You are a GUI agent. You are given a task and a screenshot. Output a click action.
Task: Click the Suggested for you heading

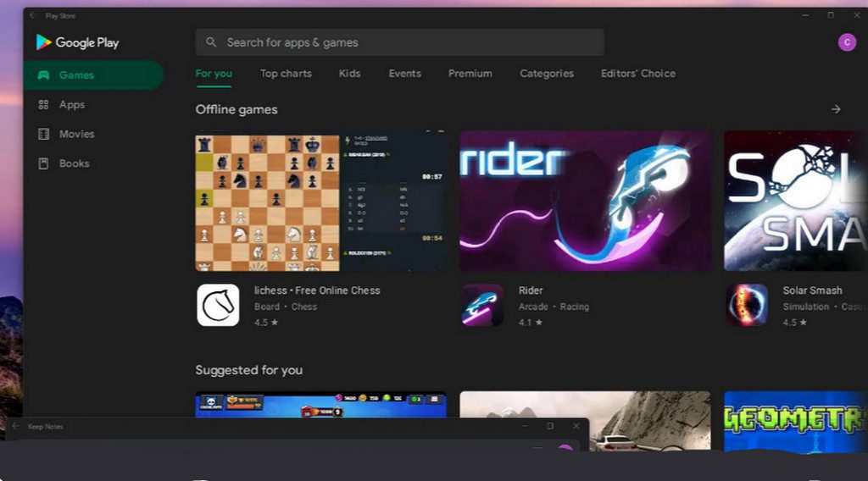pos(249,370)
